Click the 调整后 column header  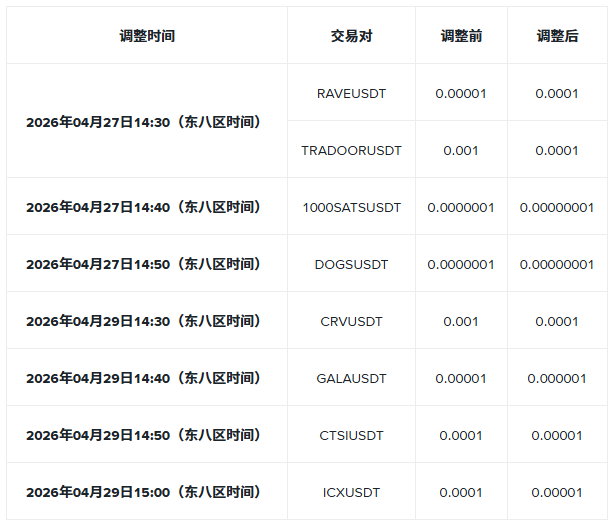click(557, 36)
